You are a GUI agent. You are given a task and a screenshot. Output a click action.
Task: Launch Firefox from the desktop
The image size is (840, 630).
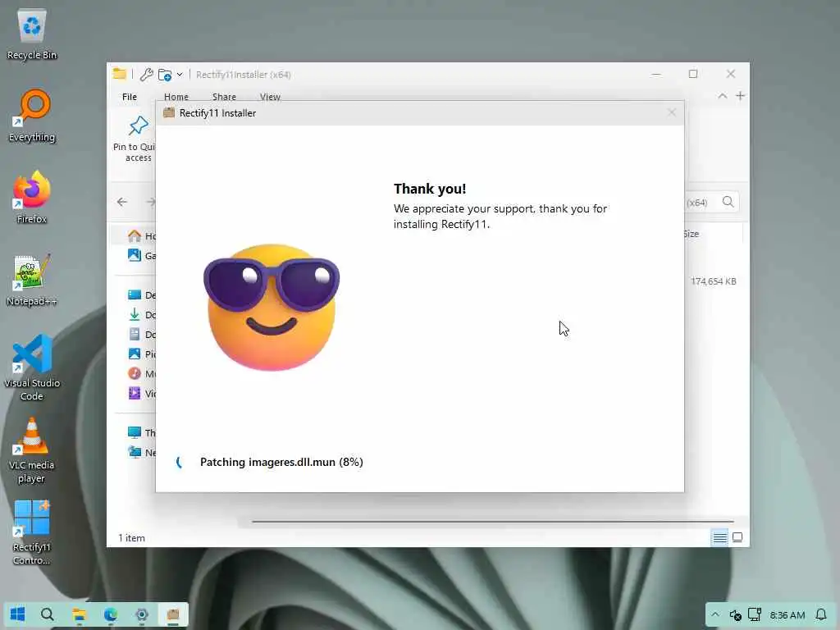coord(32,198)
